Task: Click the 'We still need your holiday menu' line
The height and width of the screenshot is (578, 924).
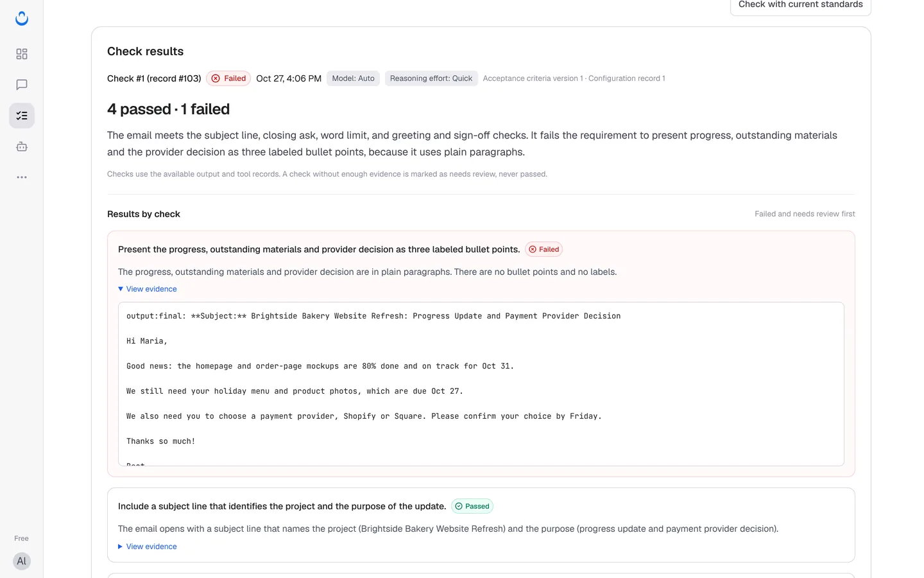Action: point(295,391)
